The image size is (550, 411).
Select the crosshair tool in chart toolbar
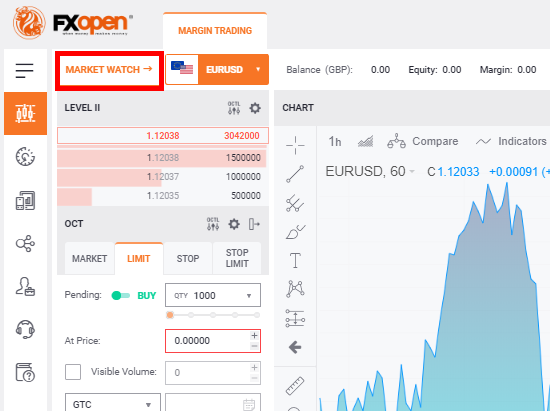pyautogui.click(x=295, y=145)
